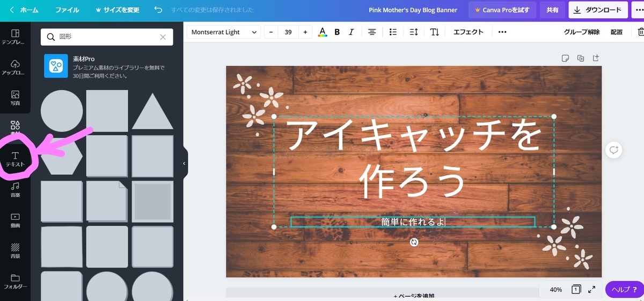644x301 pixels.
Task: Add a new page via plus icon
Action: click(595, 58)
